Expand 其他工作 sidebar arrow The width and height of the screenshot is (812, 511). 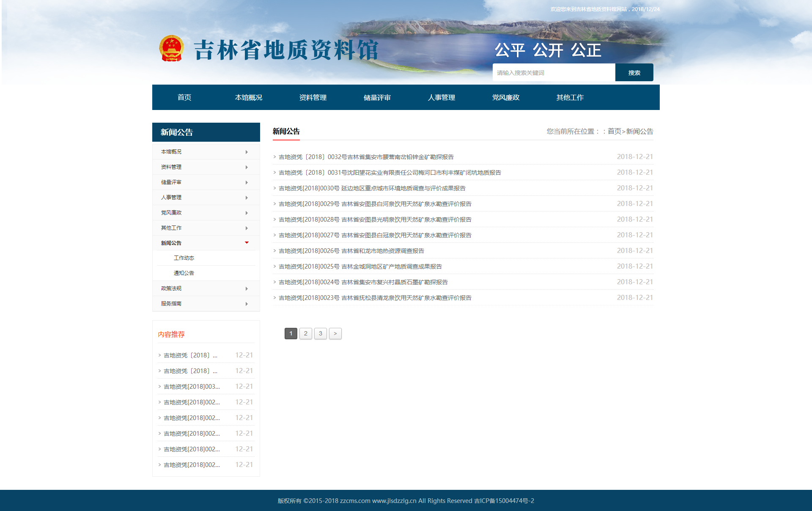click(x=247, y=228)
